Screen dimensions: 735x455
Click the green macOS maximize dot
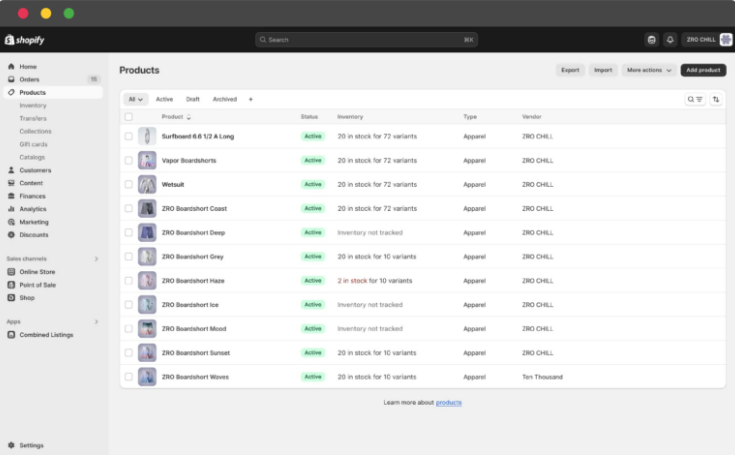69,13
